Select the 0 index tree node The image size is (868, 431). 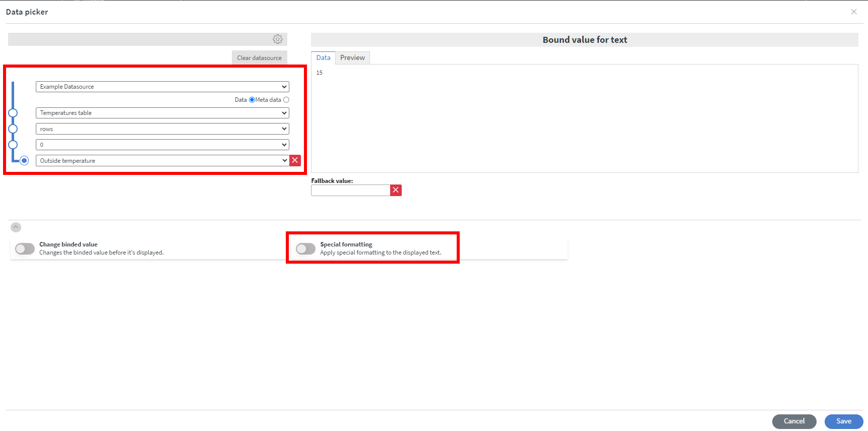13,145
